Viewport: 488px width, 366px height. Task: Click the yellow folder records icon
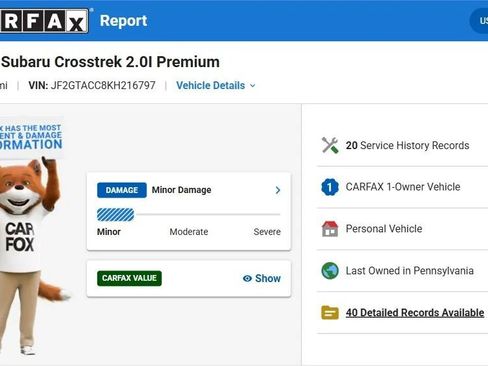pos(330,313)
